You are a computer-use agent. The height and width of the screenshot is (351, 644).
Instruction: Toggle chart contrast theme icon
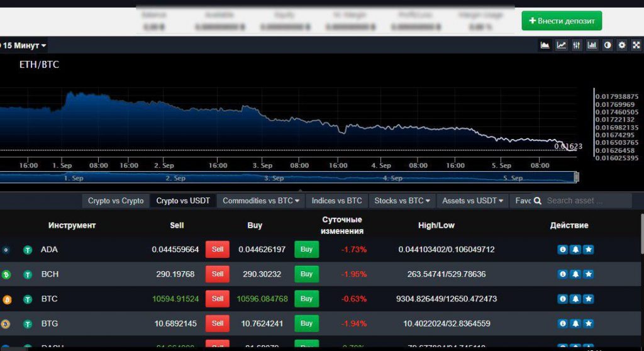607,45
